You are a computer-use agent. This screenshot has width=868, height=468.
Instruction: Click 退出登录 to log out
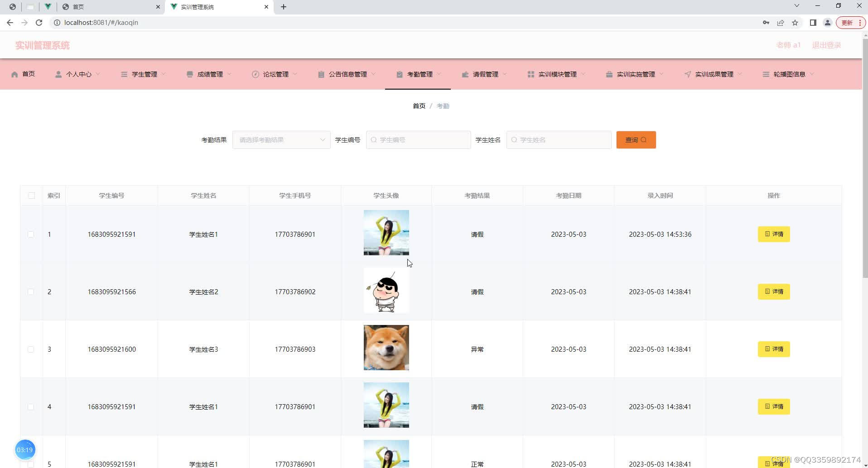point(826,45)
